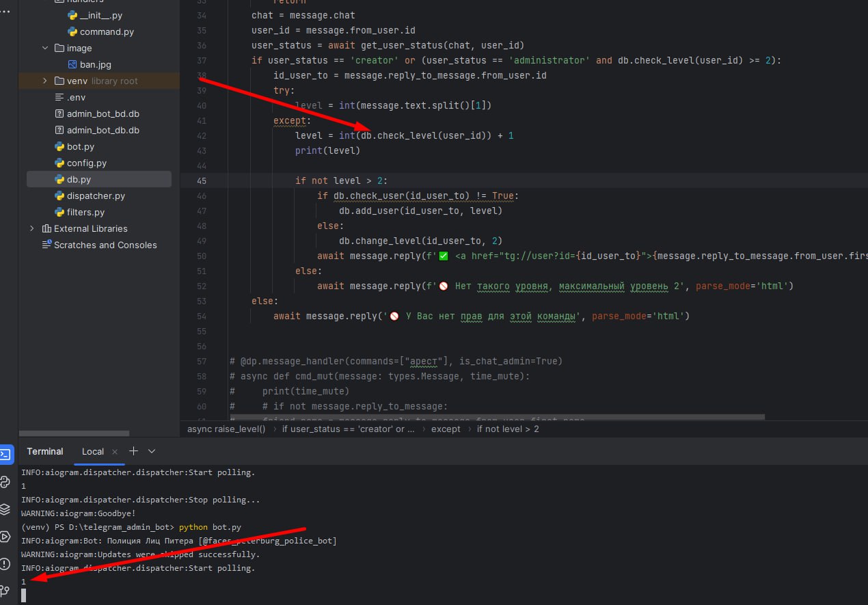Viewport: 868px width, 605px height.
Task: Open the terminal options dropdown arrow
Action: [x=152, y=451]
